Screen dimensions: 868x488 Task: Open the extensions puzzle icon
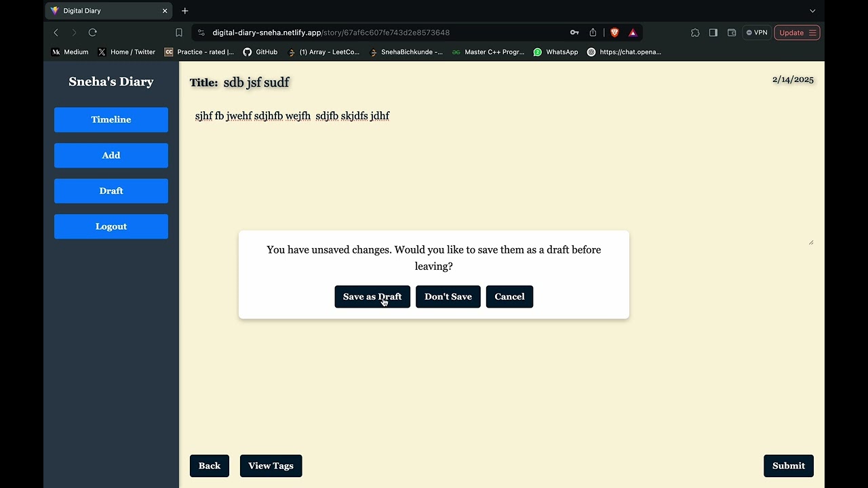(x=695, y=33)
